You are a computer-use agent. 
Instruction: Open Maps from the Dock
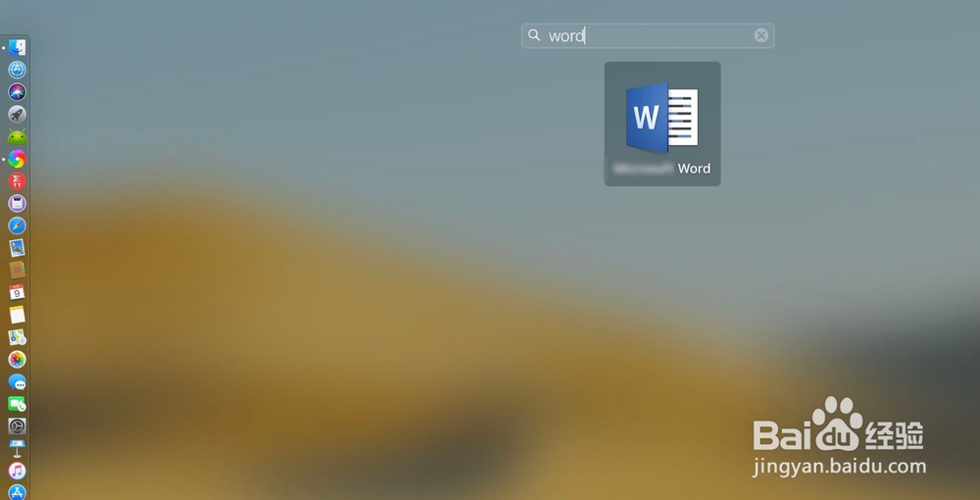17,337
